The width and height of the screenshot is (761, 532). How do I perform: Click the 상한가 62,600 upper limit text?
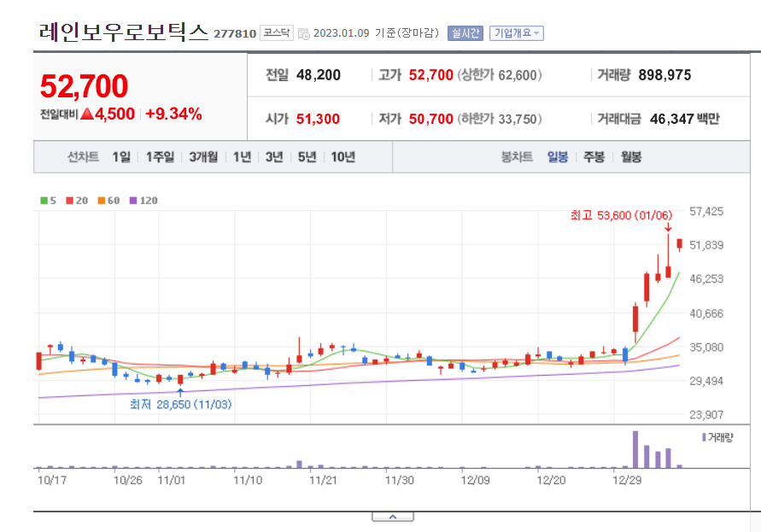click(x=500, y=75)
